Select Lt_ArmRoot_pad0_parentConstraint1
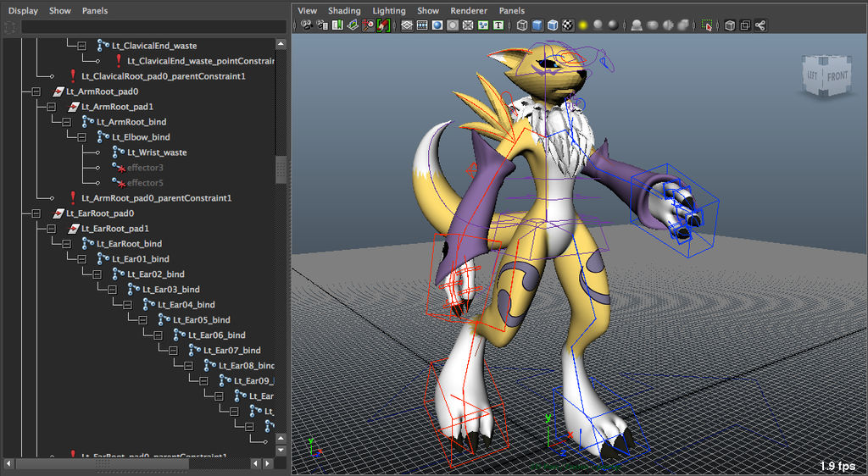 pyautogui.click(x=156, y=198)
